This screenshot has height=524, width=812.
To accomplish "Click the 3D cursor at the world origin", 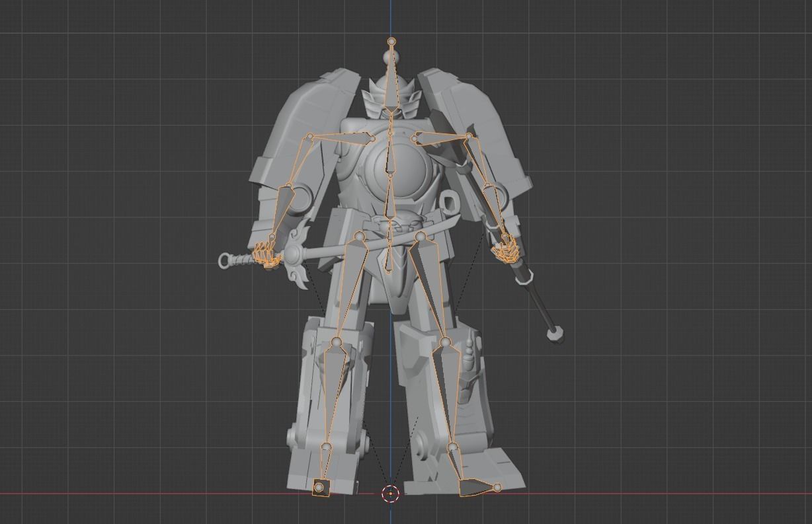I will (x=391, y=494).
